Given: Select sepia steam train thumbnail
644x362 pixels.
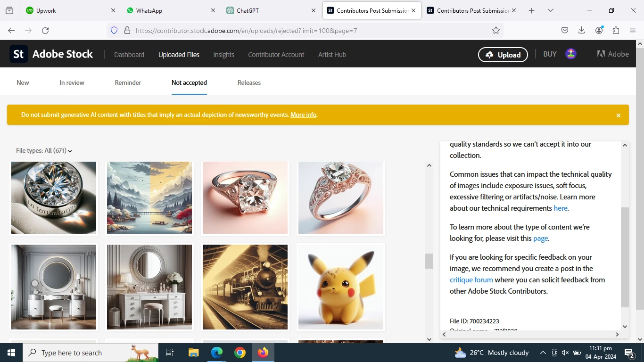Looking at the screenshot, I should 245,287.
